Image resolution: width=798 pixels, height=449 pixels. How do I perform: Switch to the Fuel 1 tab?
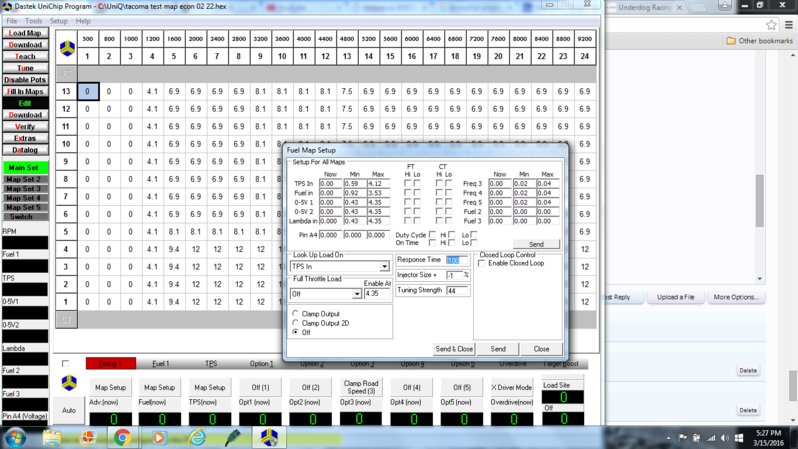tap(160, 363)
